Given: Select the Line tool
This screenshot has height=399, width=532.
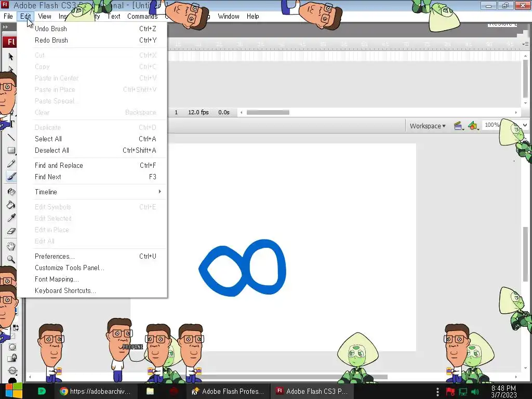Looking at the screenshot, I should pyautogui.click(x=11, y=137).
